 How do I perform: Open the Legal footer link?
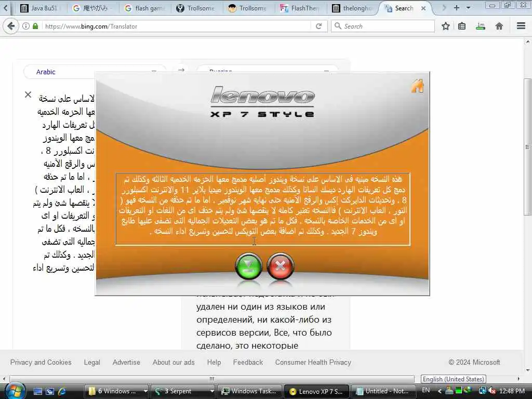pyautogui.click(x=92, y=362)
